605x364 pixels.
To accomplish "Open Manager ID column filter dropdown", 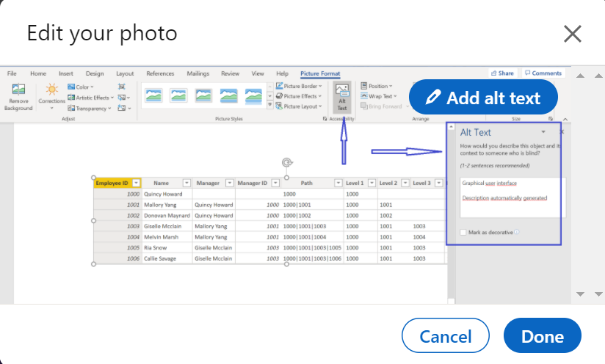I will click(x=275, y=183).
